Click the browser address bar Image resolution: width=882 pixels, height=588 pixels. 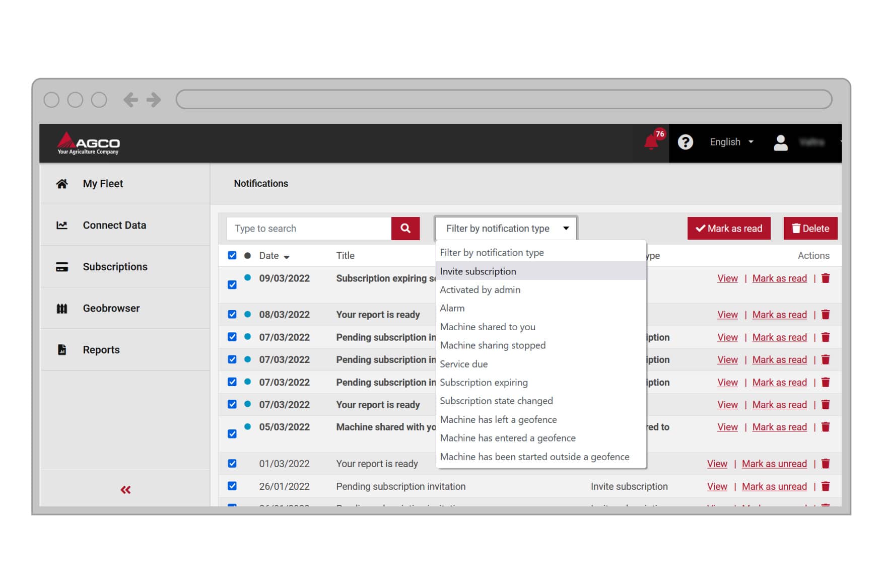(x=504, y=99)
